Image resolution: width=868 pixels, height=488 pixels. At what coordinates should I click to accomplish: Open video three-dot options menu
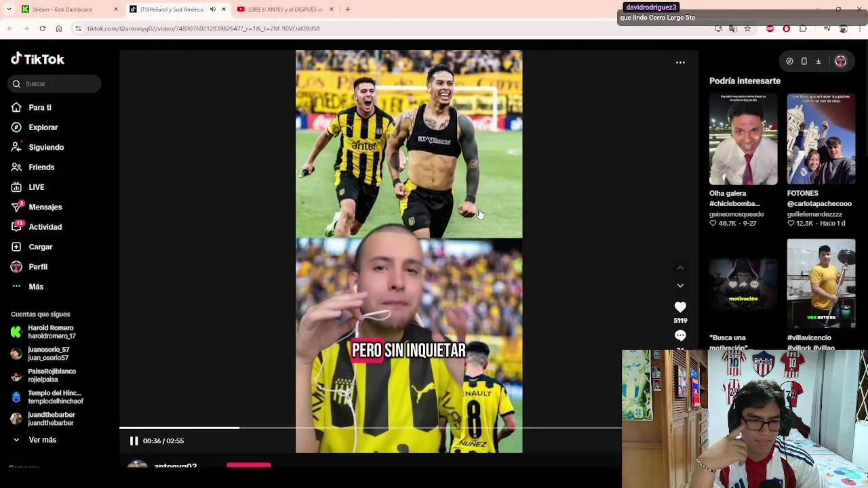click(680, 62)
